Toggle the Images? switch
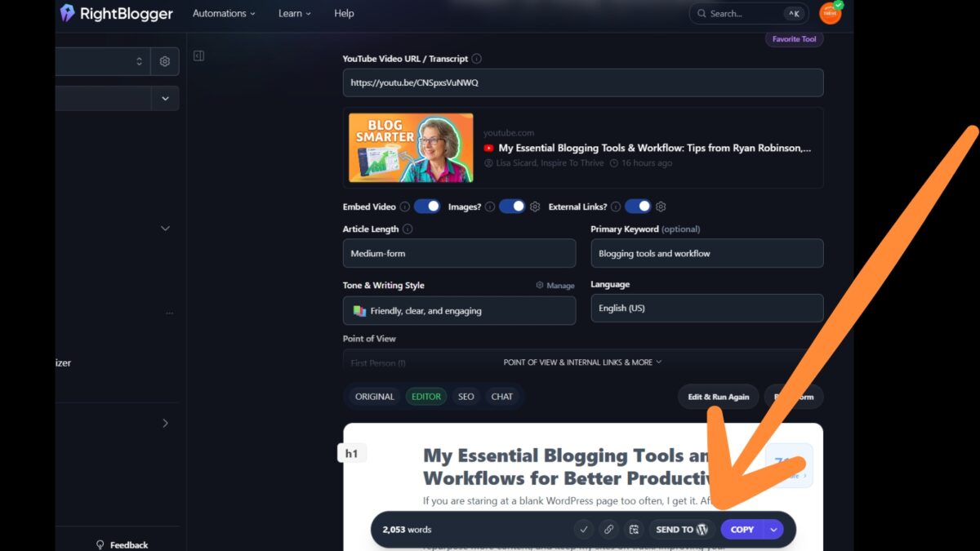 point(512,207)
